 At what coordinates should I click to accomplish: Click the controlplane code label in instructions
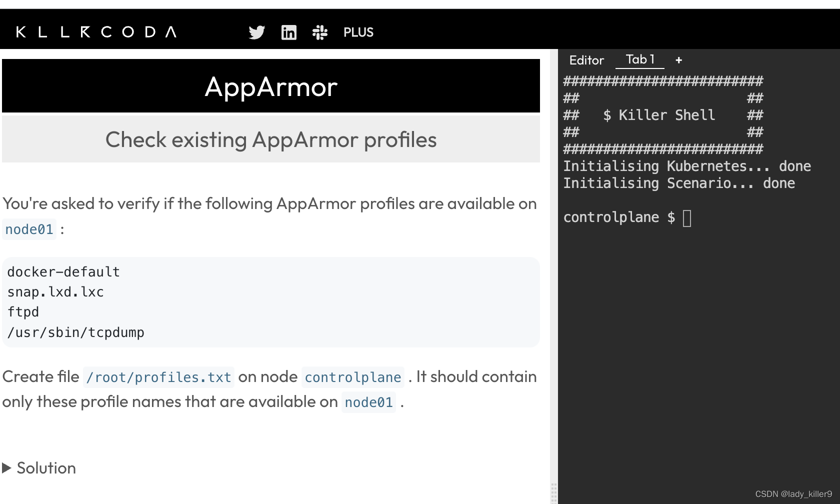(x=353, y=377)
